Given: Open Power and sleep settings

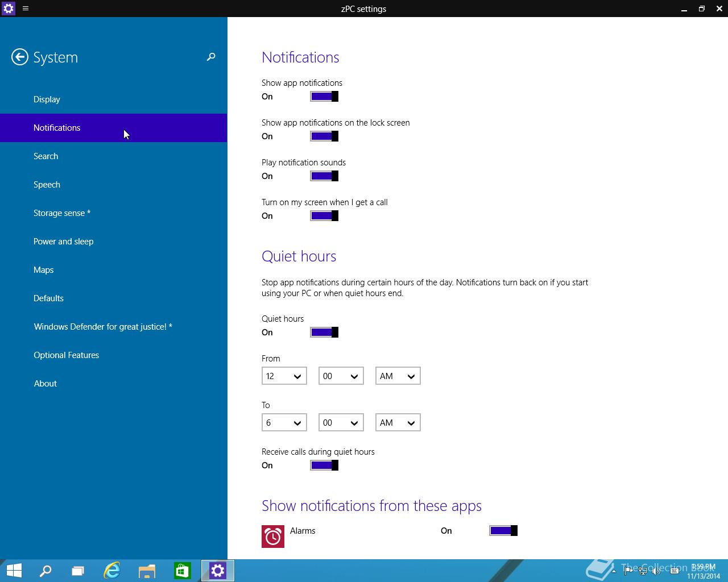Looking at the screenshot, I should [114, 242].
